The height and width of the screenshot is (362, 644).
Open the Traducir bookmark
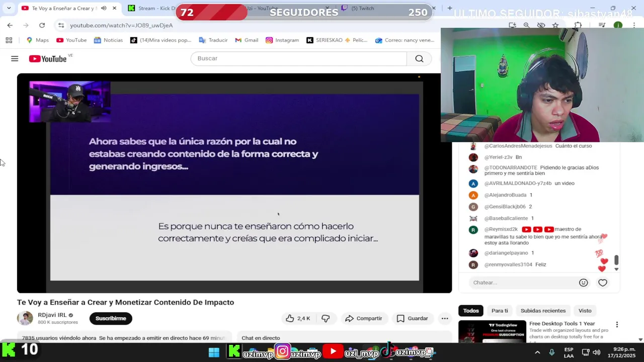213,40
